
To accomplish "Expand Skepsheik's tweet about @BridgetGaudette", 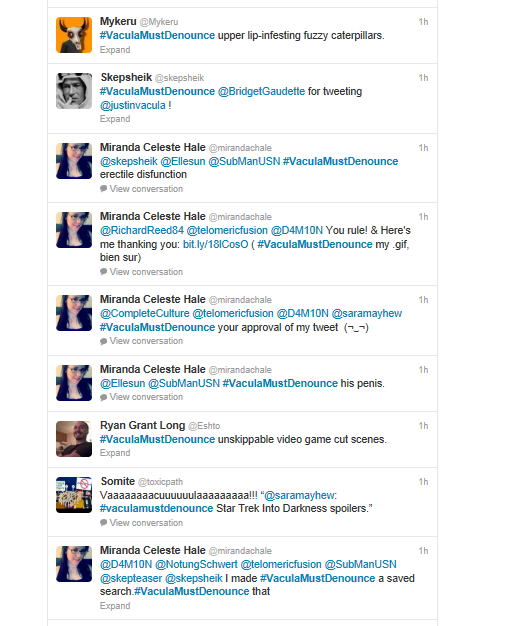I will [x=115, y=119].
